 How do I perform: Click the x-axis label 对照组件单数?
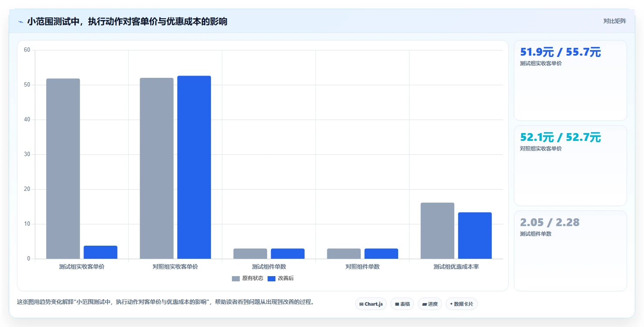pyautogui.click(x=362, y=267)
